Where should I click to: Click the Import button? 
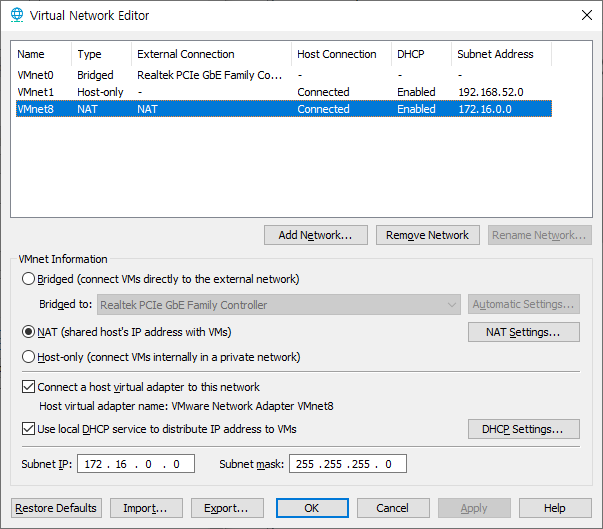pyautogui.click(x=146, y=508)
